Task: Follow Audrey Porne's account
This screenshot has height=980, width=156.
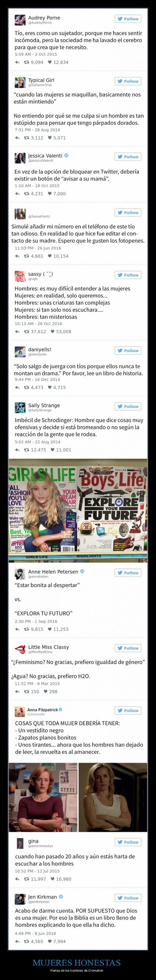Action: pos(128,19)
